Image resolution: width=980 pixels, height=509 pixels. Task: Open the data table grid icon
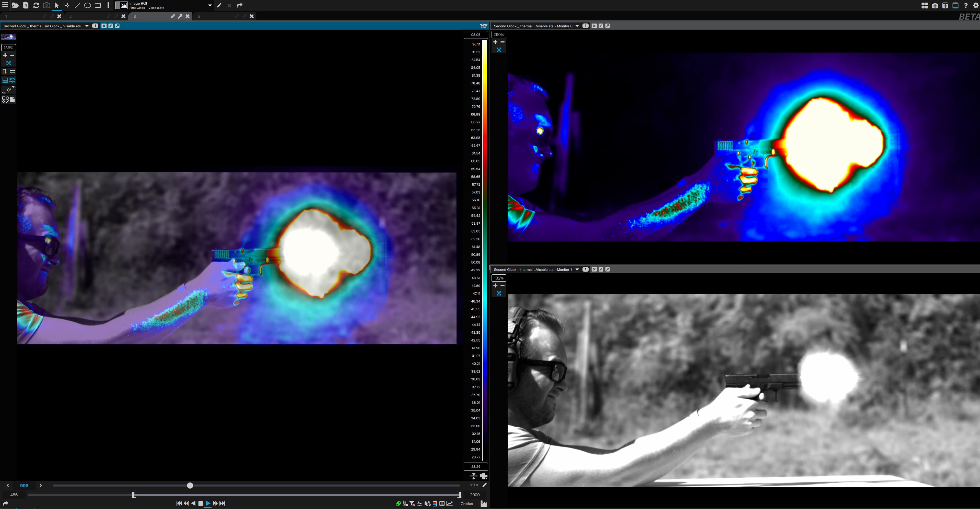442,504
